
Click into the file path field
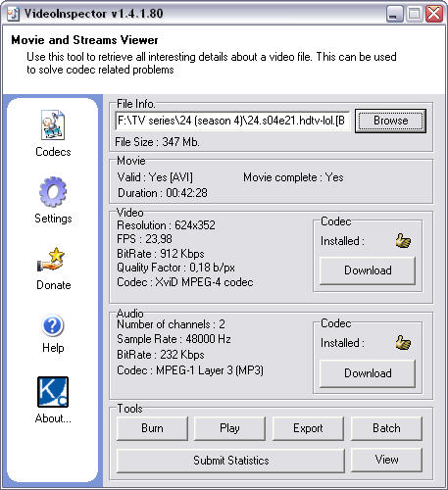point(232,121)
